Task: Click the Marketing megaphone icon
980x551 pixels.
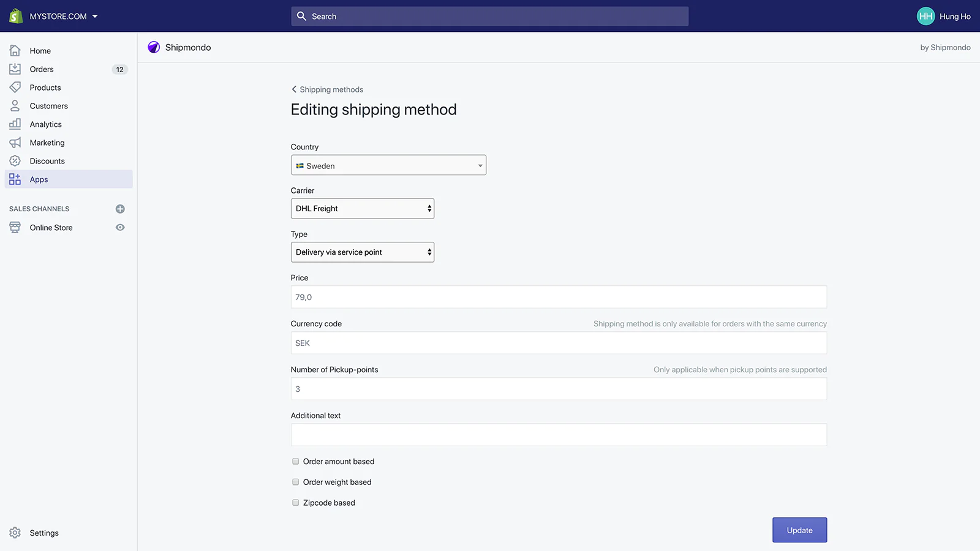Action: coord(15,143)
